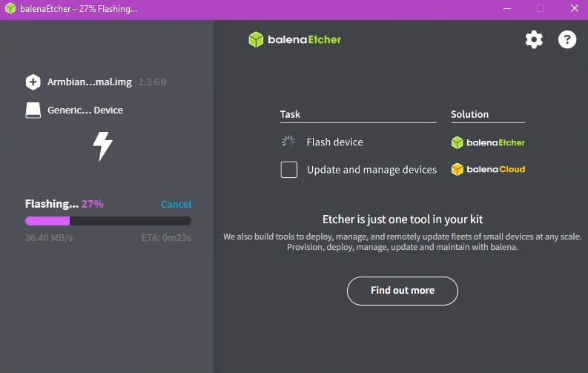The image size is (588, 373).
Task: Click the drive icon beside Generic Device
Action: 33,110
